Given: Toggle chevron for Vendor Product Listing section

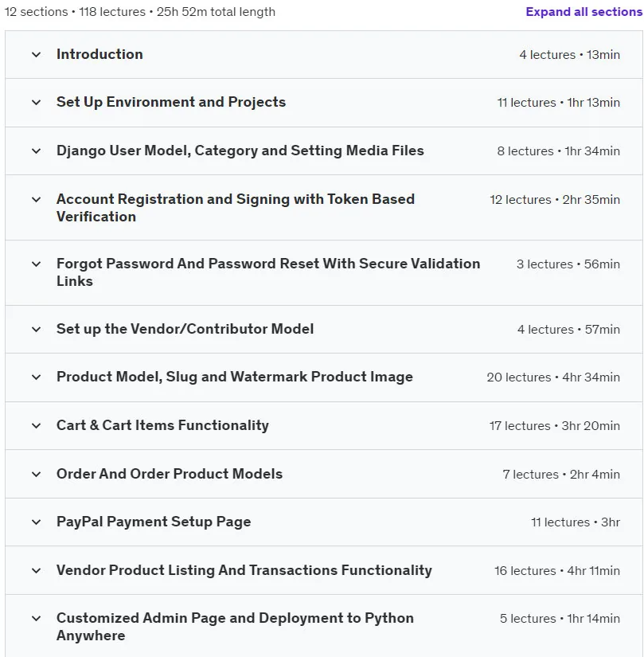Looking at the screenshot, I should pos(37,571).
